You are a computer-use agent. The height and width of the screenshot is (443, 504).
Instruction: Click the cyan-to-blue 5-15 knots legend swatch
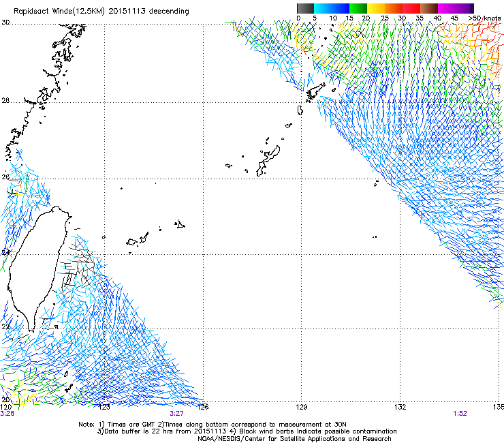(332, 8)
